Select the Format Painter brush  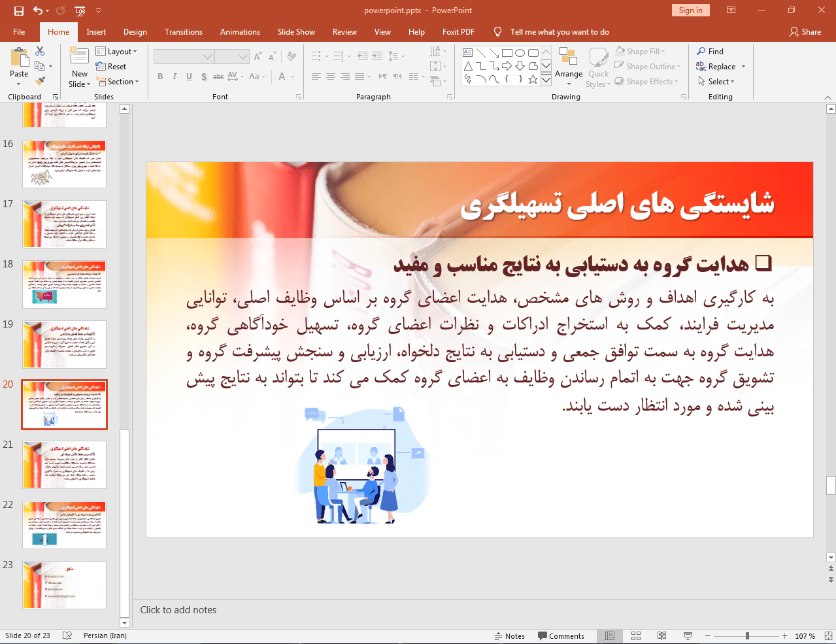click(x=40, y=81)
